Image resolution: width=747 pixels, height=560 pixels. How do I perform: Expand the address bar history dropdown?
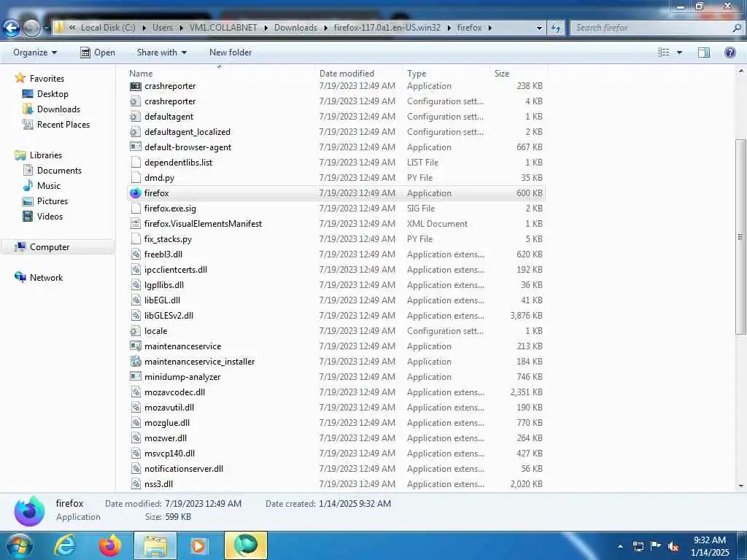click(x=539, y=28)
